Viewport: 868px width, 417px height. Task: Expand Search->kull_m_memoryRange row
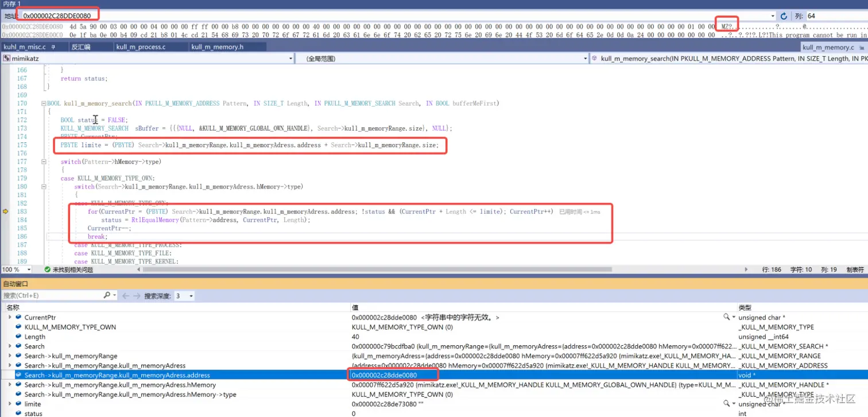9,356
